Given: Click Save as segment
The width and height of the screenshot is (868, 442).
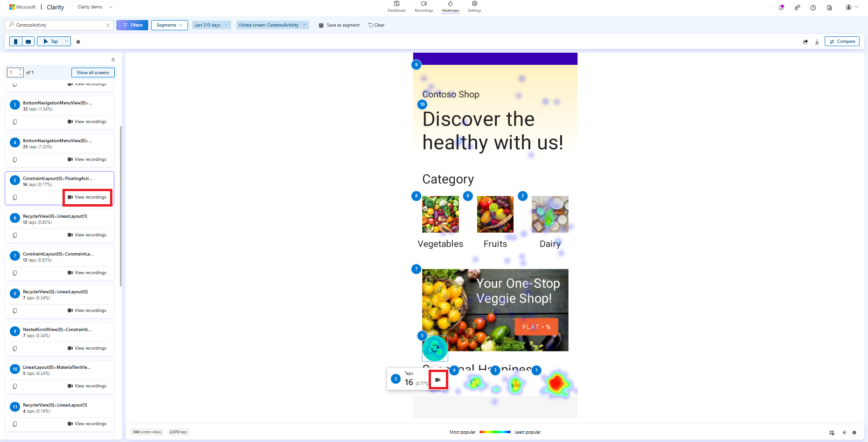Looking at the screenshot, I should coord(339,25).
